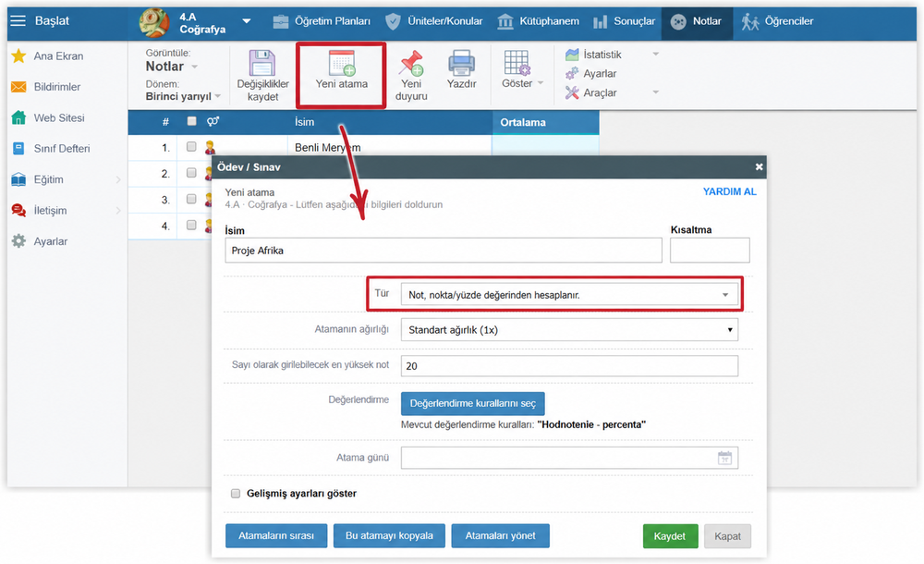Click the YARDIM AL link
Image resolution: width=924 pixels, height=564 pixels.
[730, 191]
